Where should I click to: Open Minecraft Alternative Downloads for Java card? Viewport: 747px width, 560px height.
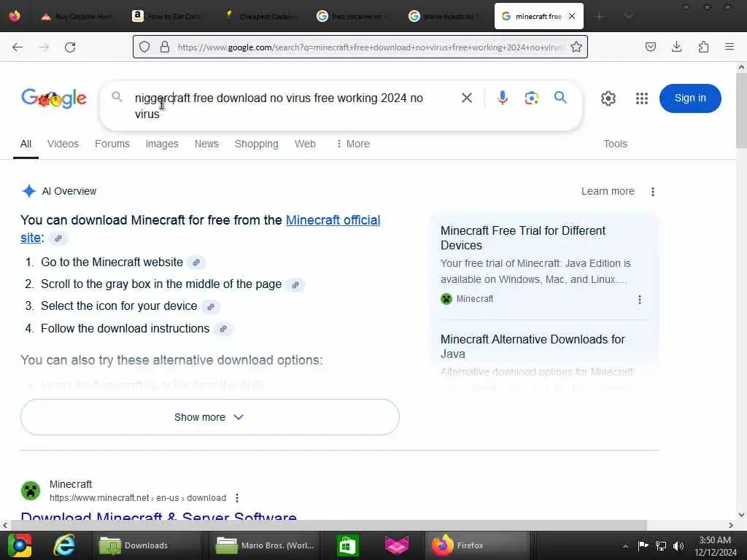click(532, 346)
